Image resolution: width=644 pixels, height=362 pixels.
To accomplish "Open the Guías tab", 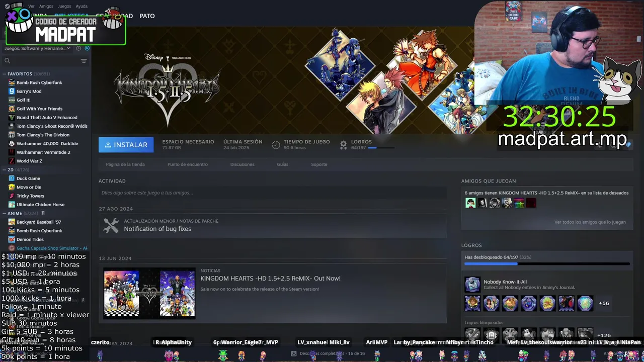I will [x=282, y=164].
